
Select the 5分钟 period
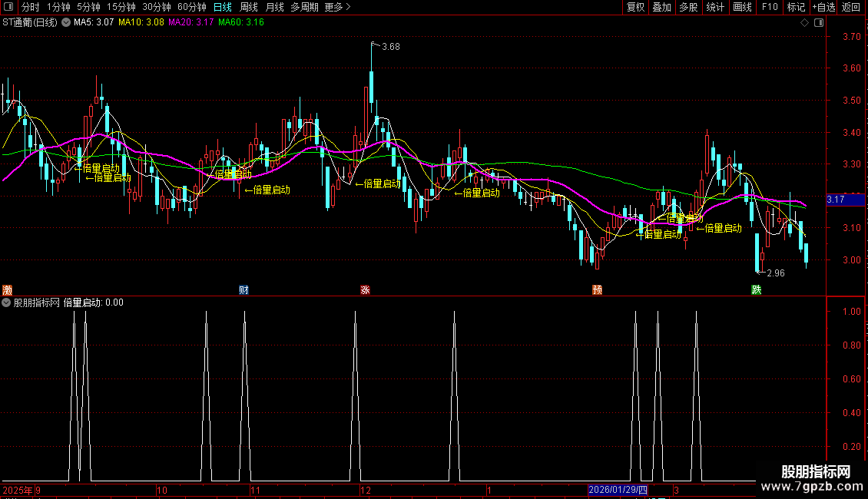(88, 7)
